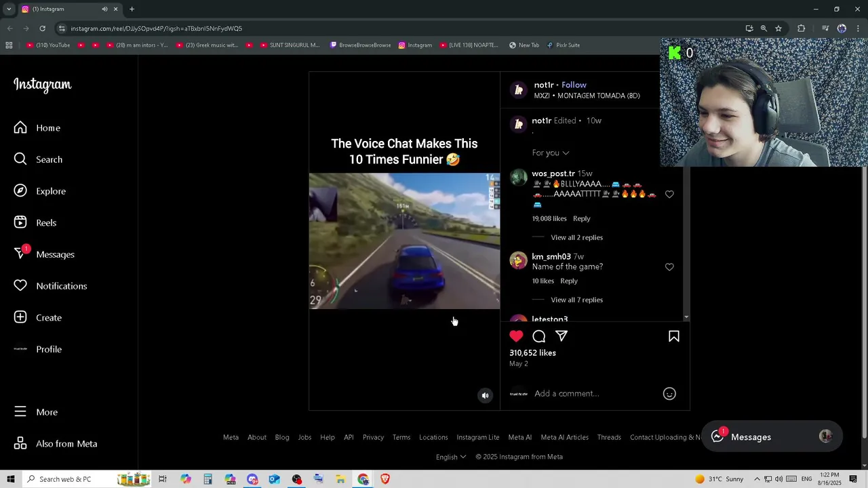Reply to wos_post.tr's comment
868x488 pixels.
pyautogui.click(x=581, y=218)
